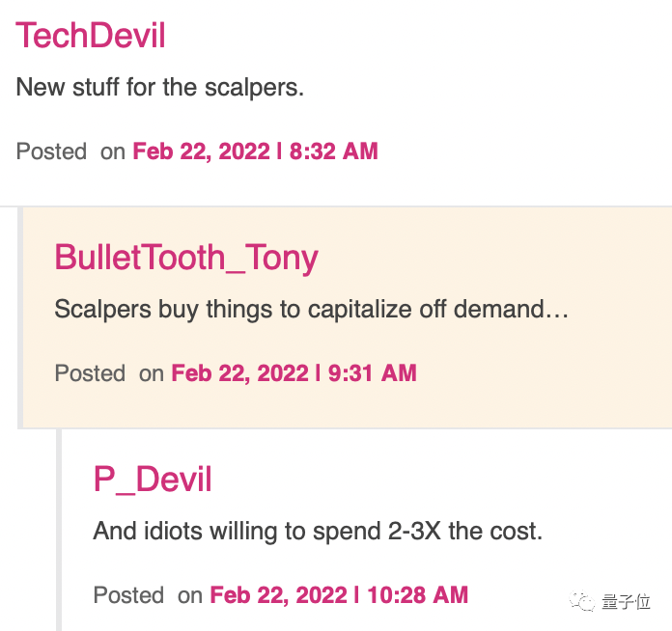Open TechDevil's user profile link

coord(91,36)
